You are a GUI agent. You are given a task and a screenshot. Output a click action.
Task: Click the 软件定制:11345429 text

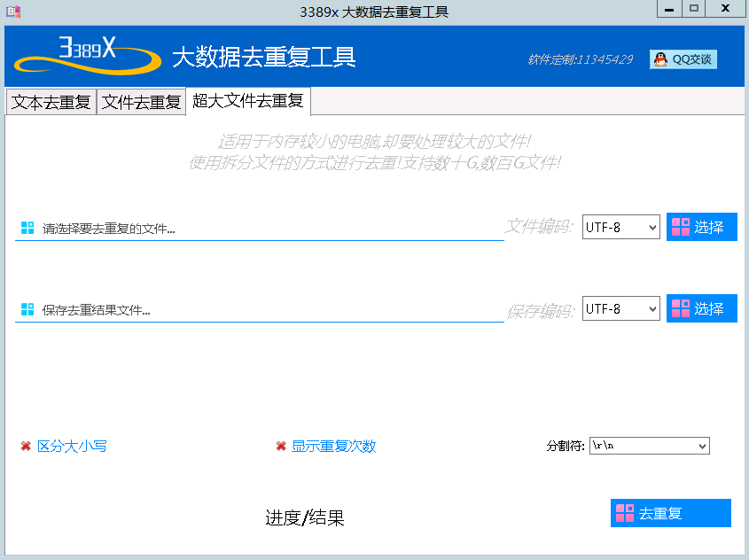click(581, 59)
